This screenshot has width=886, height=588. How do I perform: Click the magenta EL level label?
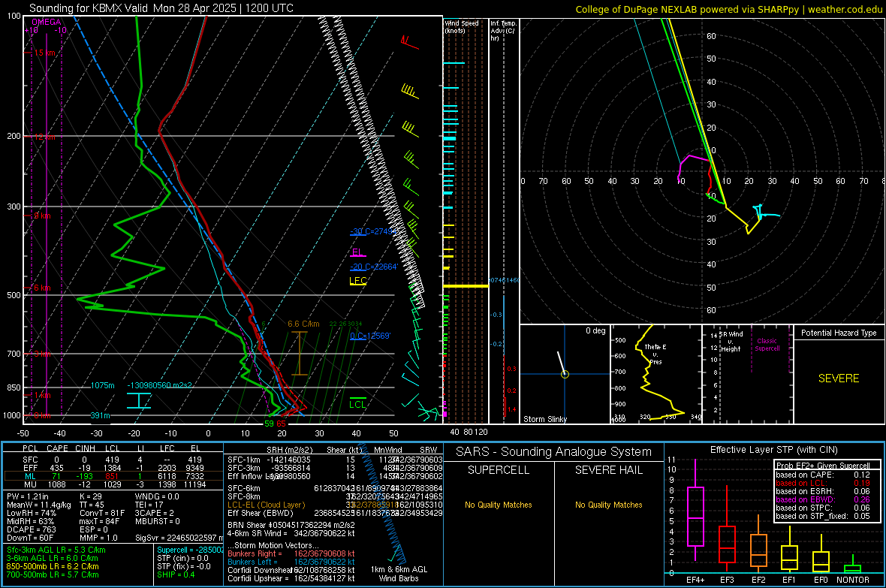click(x=357, y=252)
